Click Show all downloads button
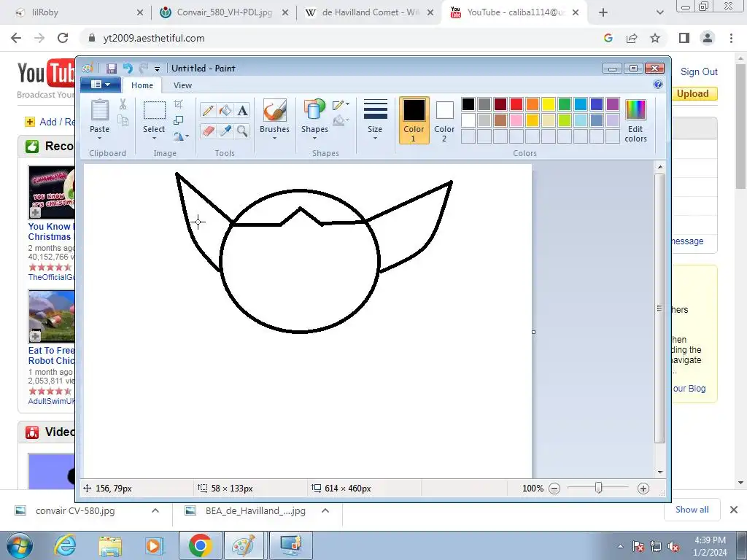The height and width of the screenshot is (560, 747). (692, 510)
